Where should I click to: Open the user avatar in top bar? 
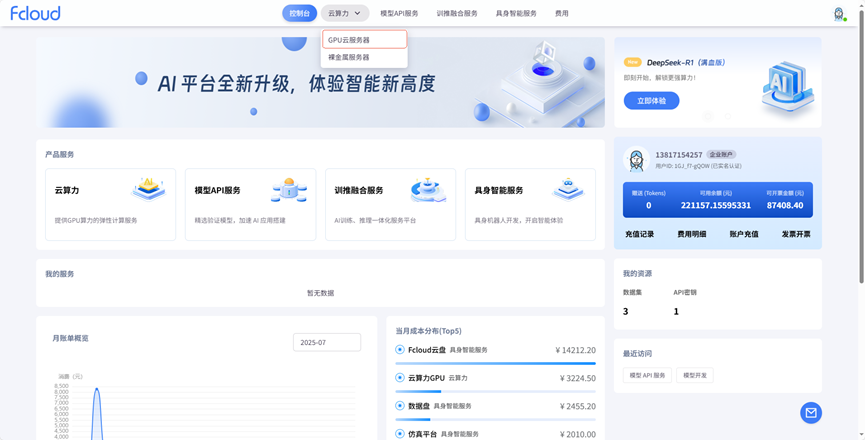[839, 13]
